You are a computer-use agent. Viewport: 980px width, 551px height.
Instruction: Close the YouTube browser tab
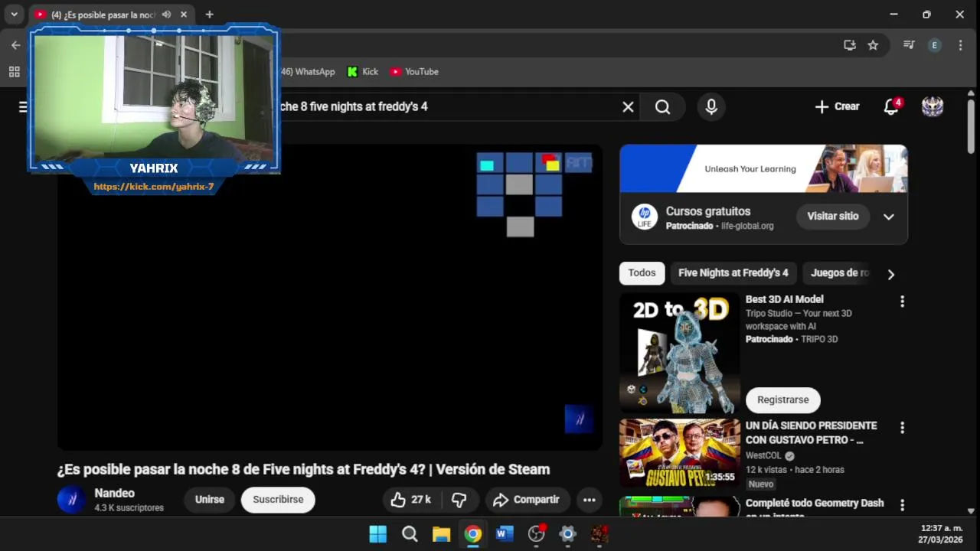(184, 15)
